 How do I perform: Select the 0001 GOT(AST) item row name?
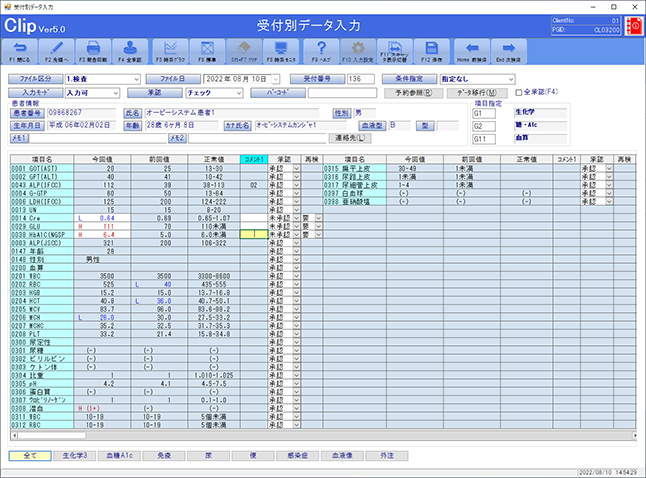pyautogui.click(x=42, y=169)
